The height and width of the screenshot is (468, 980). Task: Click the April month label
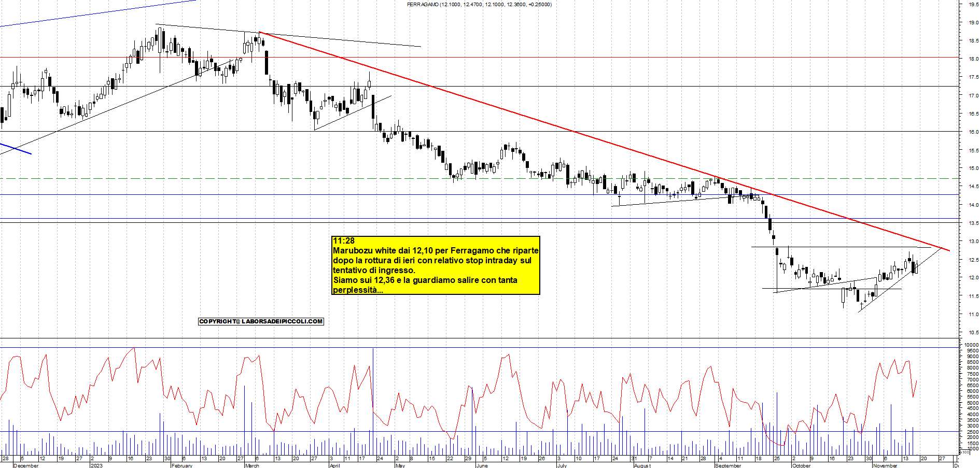click(335, 465)
